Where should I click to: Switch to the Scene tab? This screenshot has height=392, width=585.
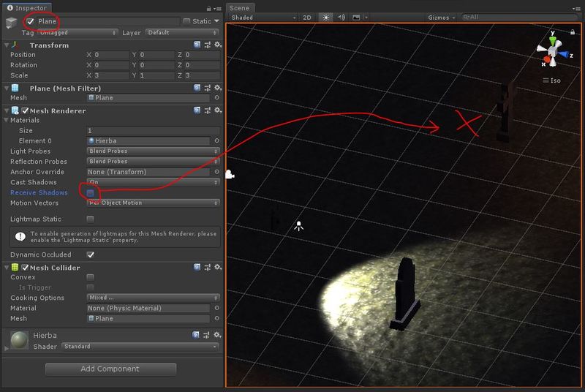tap(240, 8)
